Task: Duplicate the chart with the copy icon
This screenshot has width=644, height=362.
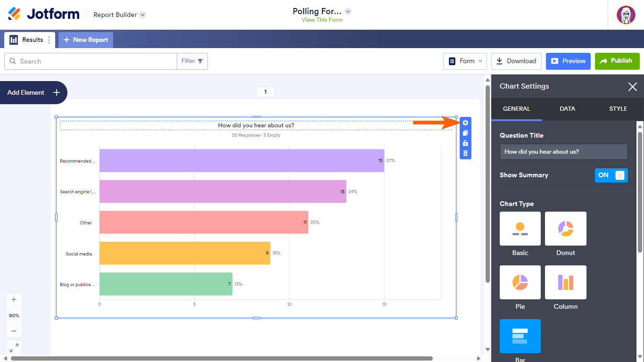Action: click(465, 133)
